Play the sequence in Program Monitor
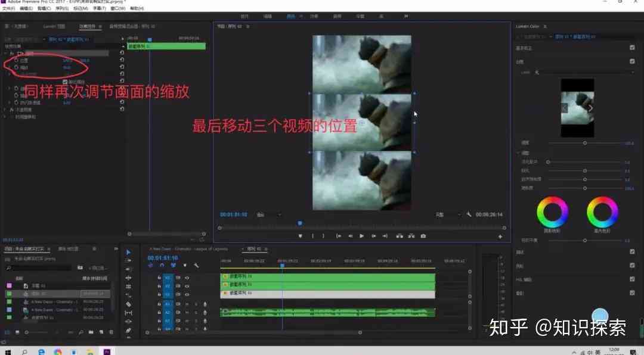 click(361, 236)
